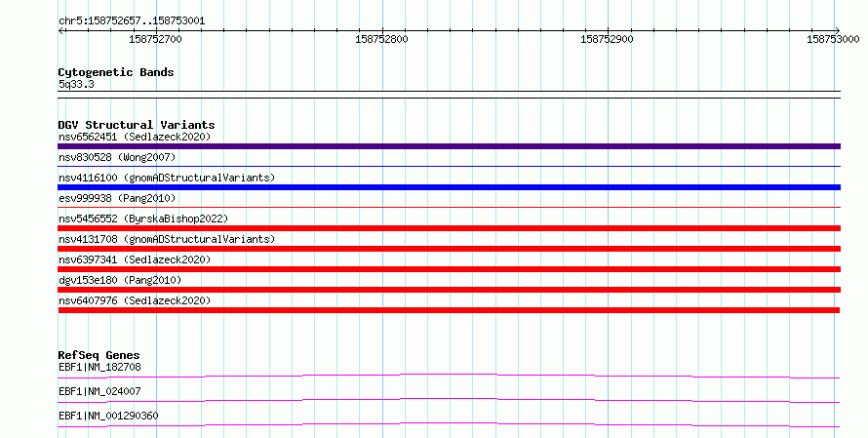Open variant nsv6562451 (Sedlazeck2020) label
The image size is (868, 438).
[135, 137]
